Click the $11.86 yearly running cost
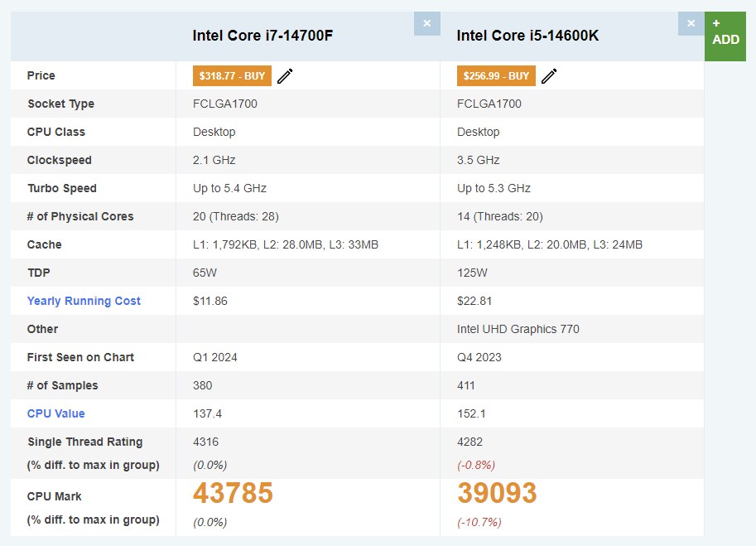Screen dimensions: 756x546 point(210,301)
